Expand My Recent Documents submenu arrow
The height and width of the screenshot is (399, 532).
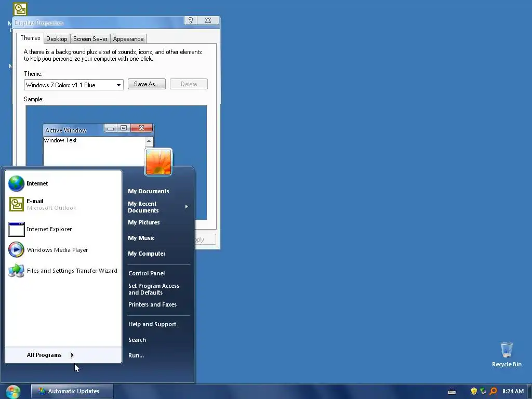click(x=187, y=207)
